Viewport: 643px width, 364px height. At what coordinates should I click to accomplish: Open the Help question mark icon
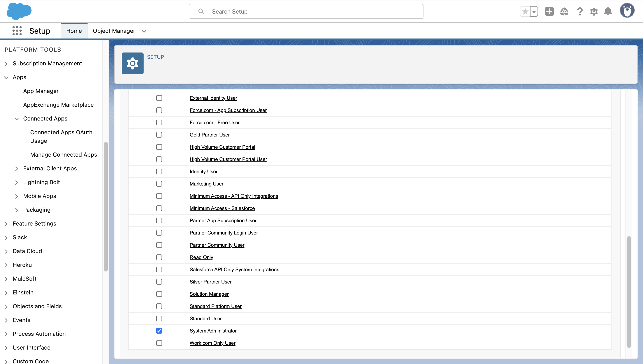(x=580, y=12)
